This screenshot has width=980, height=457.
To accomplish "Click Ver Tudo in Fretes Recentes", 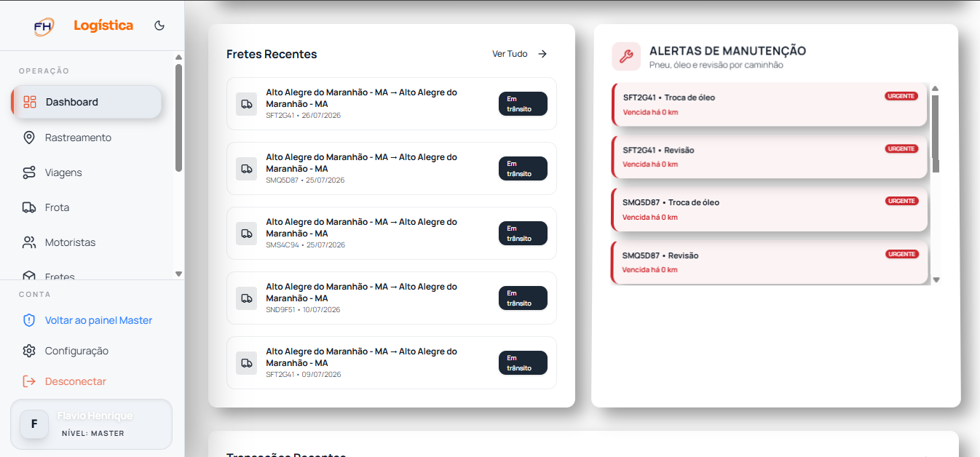I will coord(510,54).
